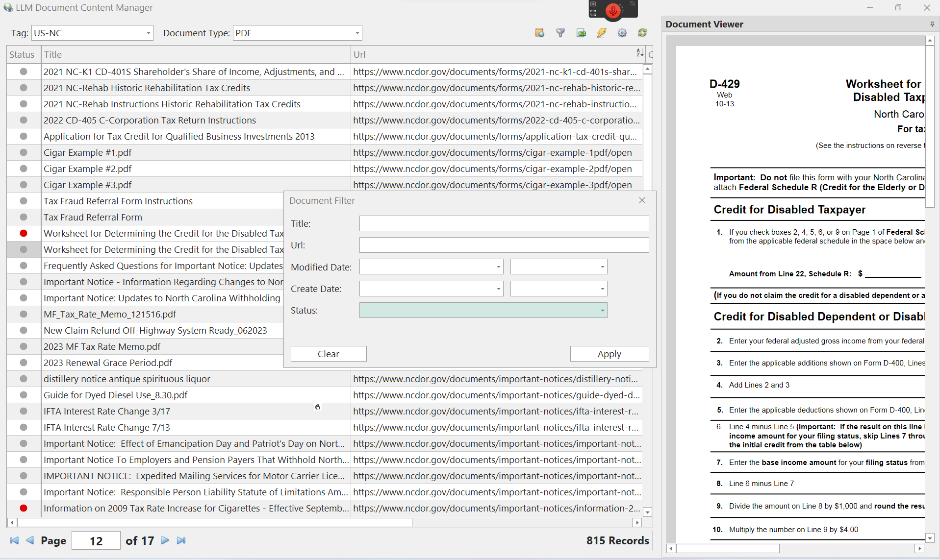This screenshot has width=940, height=560.
Task: Select the 2023 MF Tax Rate Memo.pdf row
Action: (146, 346)
